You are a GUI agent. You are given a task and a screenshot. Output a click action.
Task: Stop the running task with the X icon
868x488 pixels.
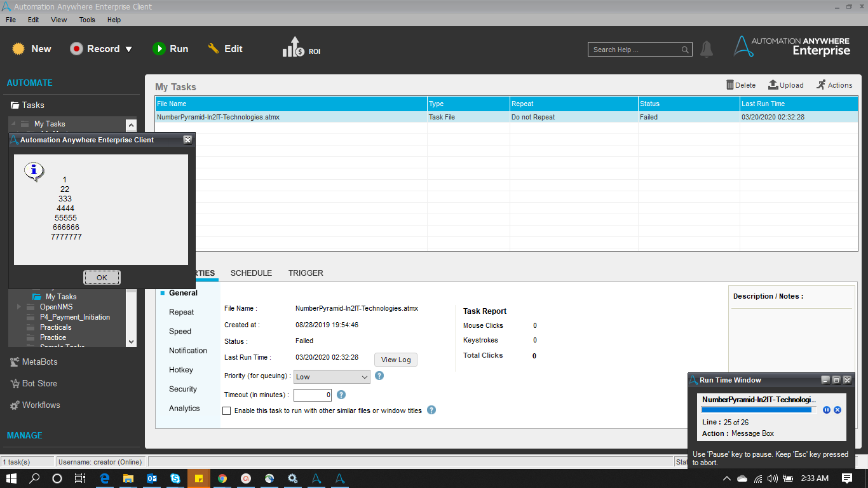[837, 410]
